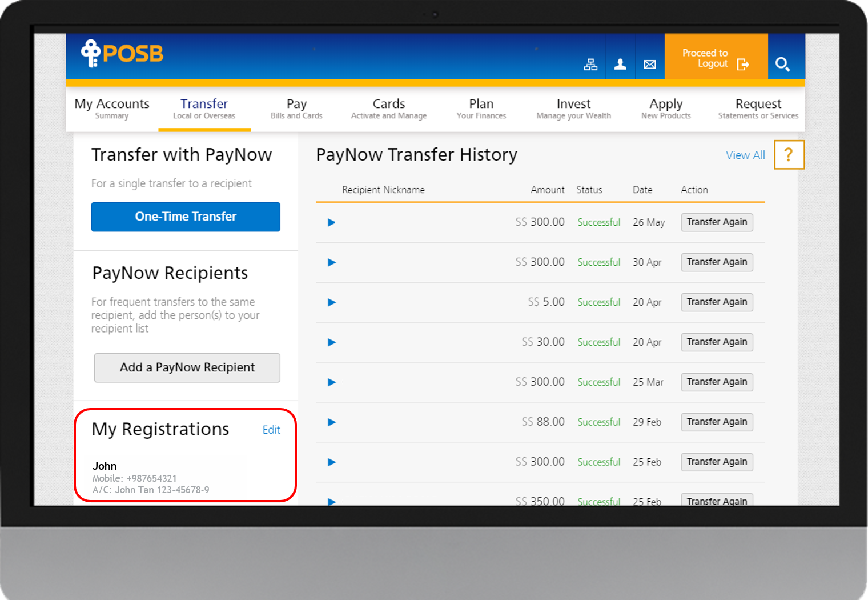Open the profile icon in the top bar
The height and width of the screenshot is (600, 868).
pyautogui.click(x=620, y=64)
